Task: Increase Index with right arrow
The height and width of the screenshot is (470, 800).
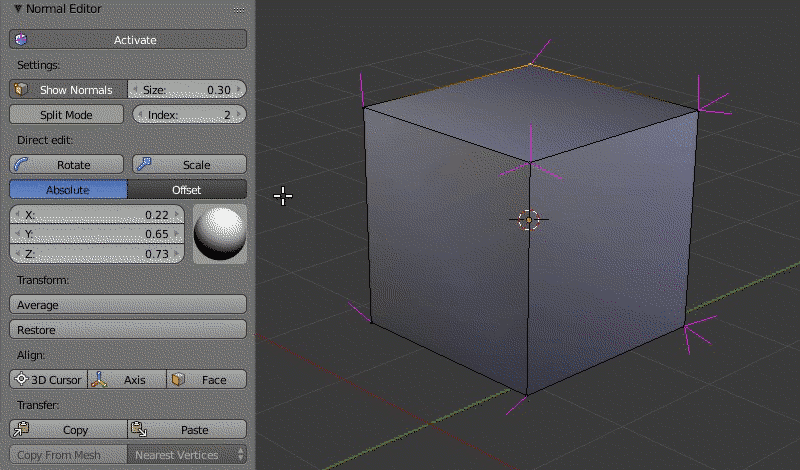Action: coord(239,115)
